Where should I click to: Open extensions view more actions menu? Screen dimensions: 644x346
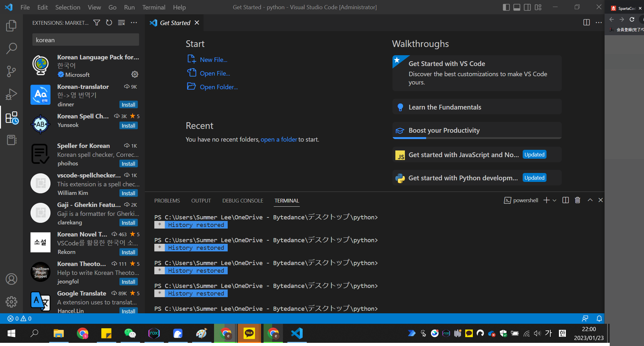coord(134,23)
